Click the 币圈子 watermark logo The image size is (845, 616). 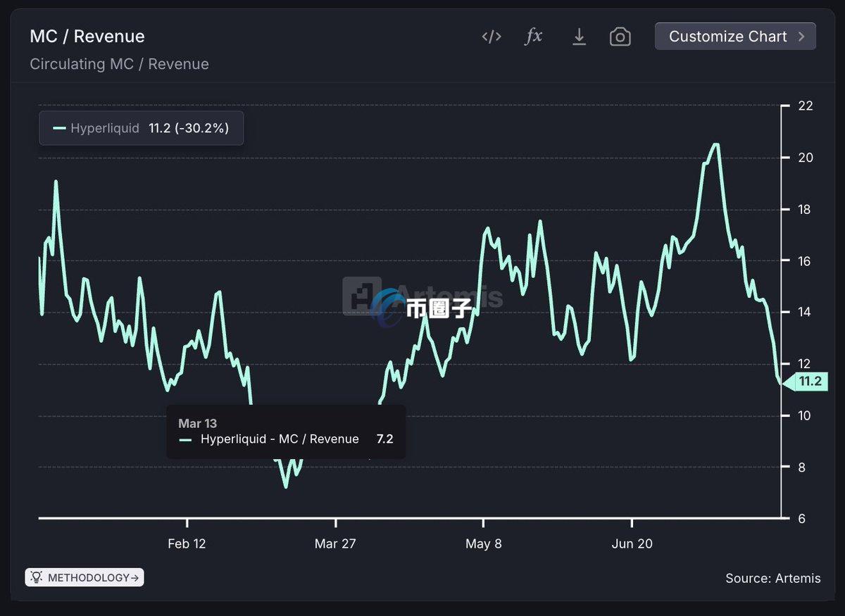423,308
